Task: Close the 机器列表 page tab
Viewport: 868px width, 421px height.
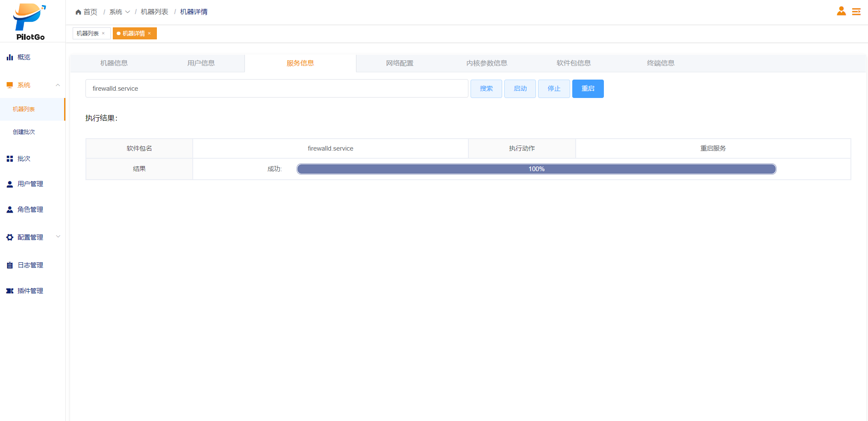Action: click(103, 33)
